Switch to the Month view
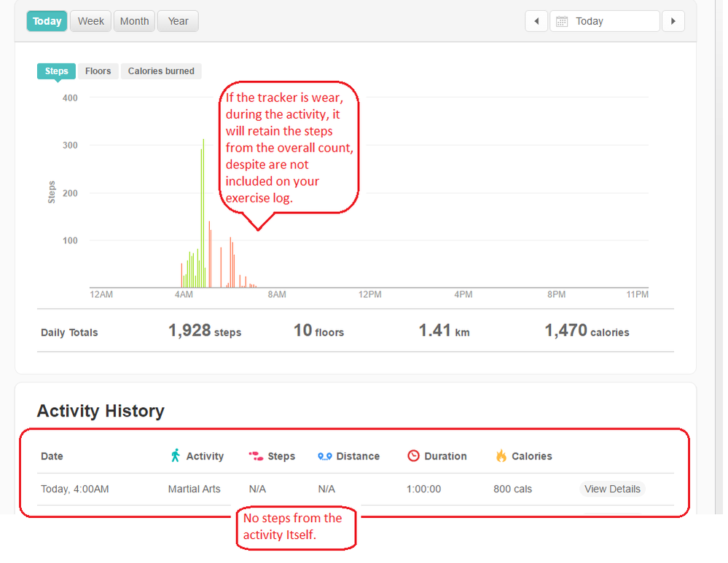Image resolution: width=728 pixels, height=563 pixels. 134,21
